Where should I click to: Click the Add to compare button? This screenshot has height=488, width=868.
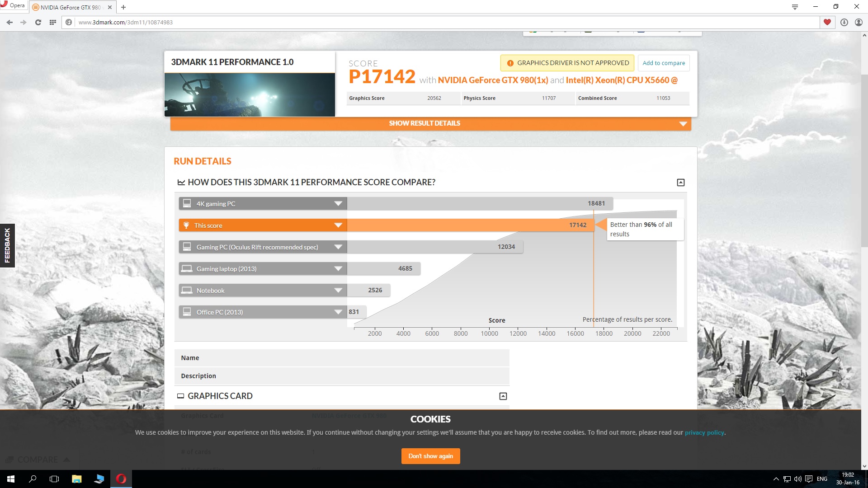coord(663,63)
